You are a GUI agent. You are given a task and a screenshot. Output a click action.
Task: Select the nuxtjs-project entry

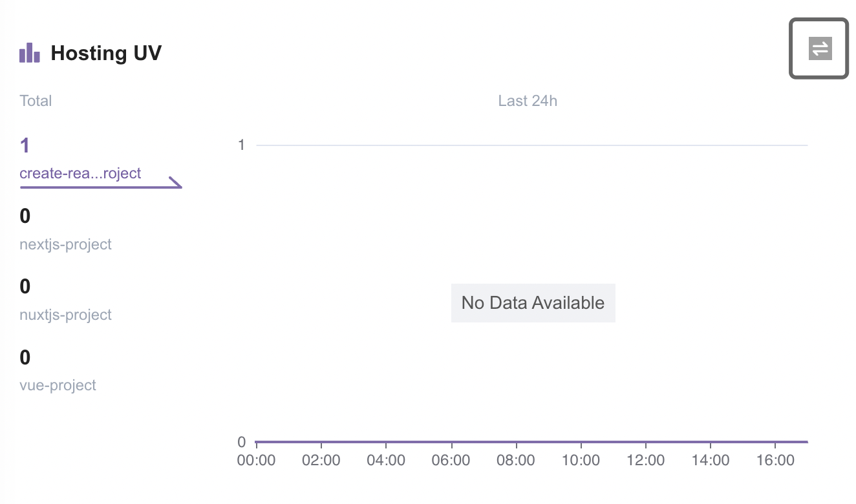point(65,300)
